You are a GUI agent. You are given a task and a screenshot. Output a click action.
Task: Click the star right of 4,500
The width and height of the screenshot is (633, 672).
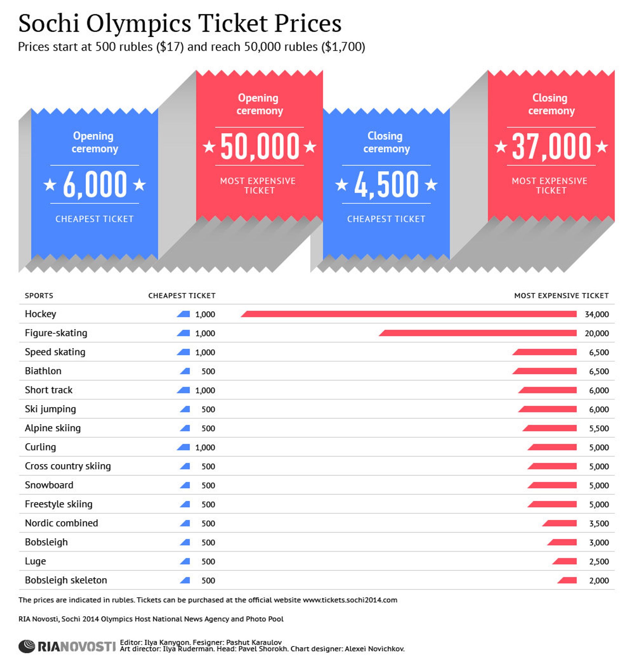pyautogui.click(x=431, y=185)
